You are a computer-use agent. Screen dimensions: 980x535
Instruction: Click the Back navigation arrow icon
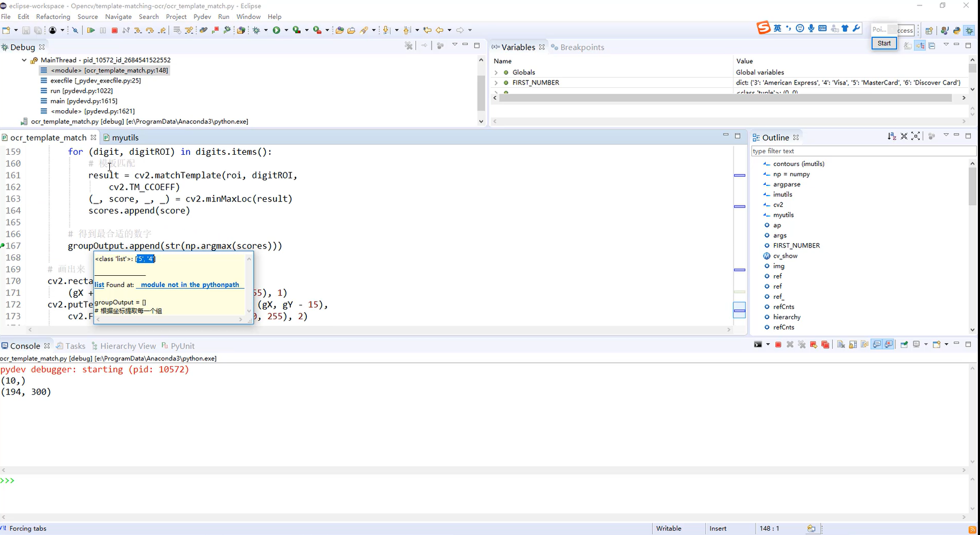click(x=439, y=30)
